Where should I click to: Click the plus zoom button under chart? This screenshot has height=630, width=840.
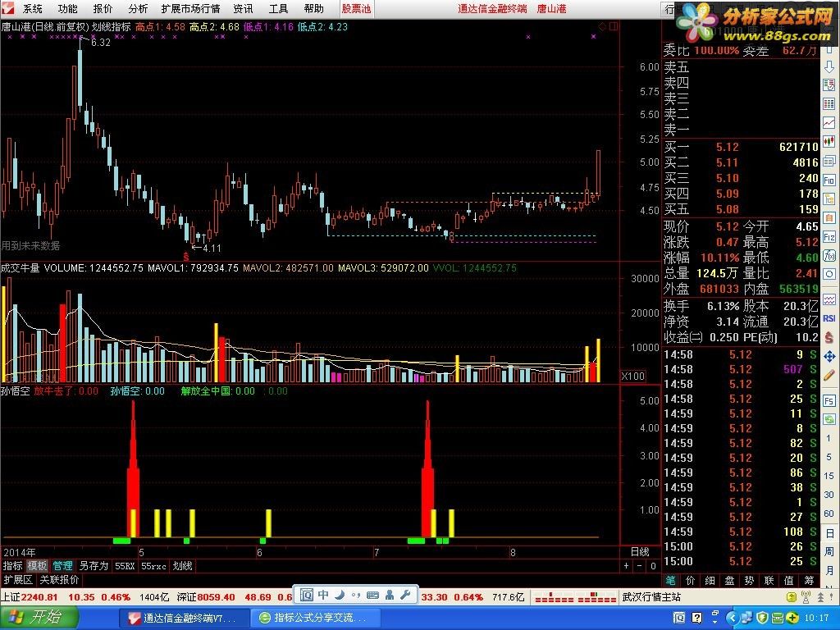626,566
